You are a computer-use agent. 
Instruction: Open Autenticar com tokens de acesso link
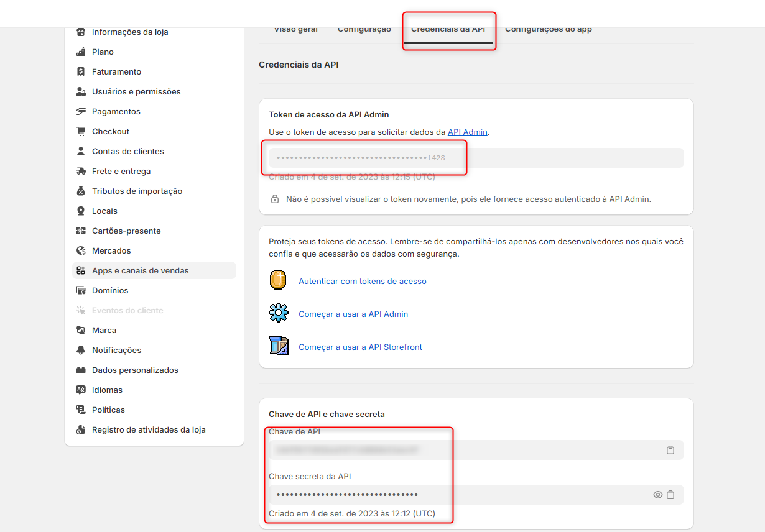point(362,281)
